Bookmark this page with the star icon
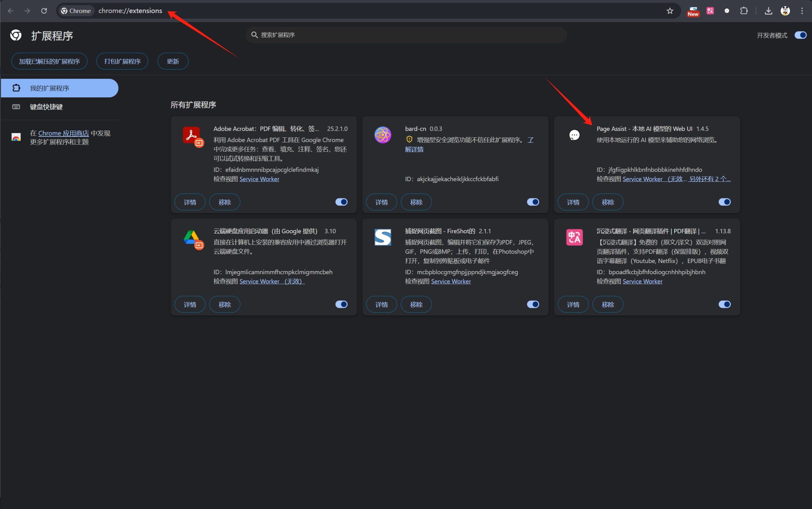 [x=670, y=11]
